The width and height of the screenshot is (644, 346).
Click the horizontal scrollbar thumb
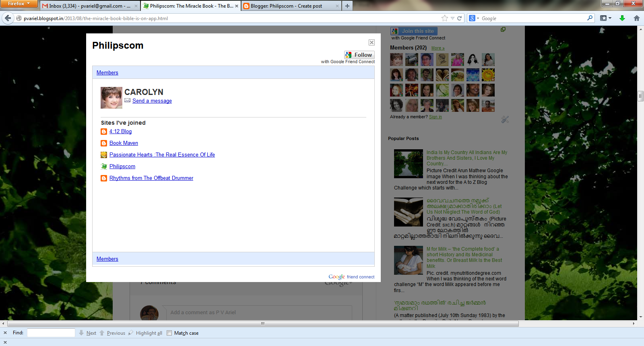[263, 323]
